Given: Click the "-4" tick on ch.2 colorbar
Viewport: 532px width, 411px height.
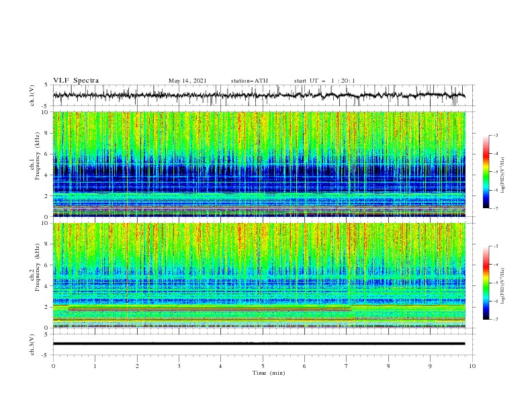Looking at the screenshot, I should (x=495, y=265).
